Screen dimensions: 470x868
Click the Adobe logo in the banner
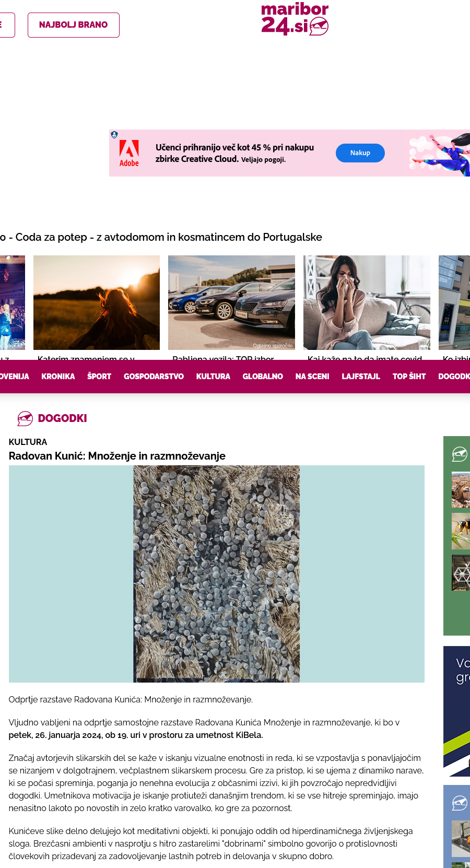[x=129, y=153]
